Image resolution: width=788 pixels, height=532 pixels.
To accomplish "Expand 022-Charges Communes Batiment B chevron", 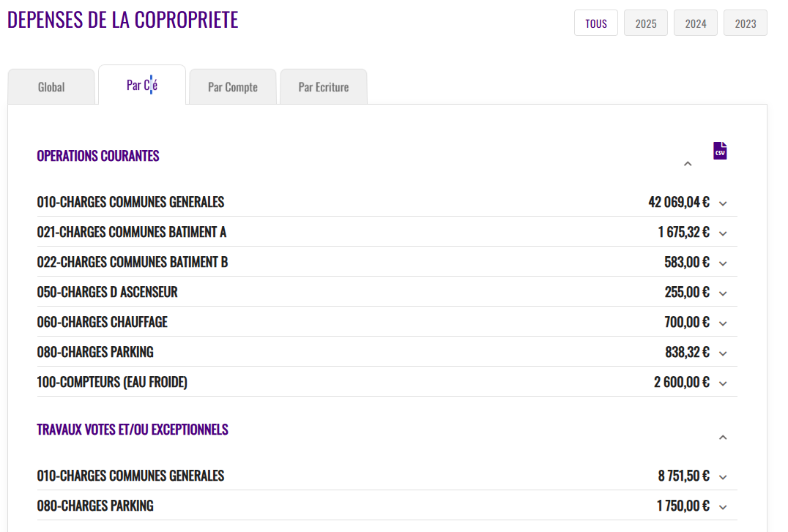I will click(x=723, y=263).
